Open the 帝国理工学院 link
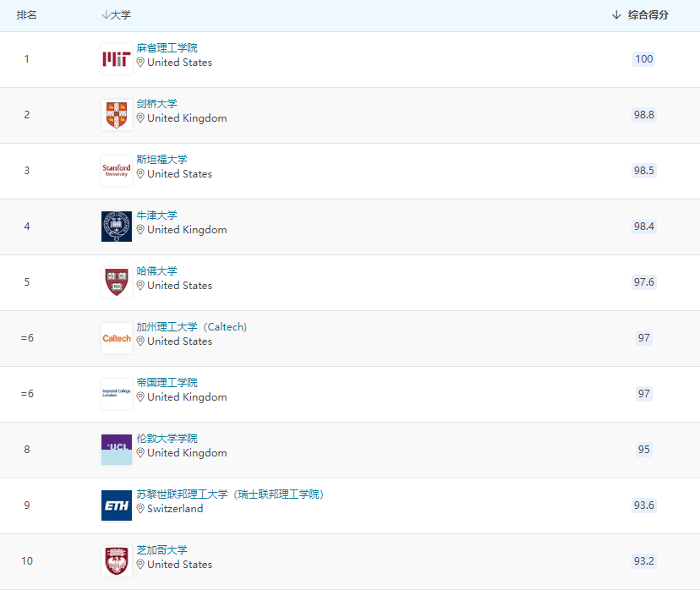 pos(167,383)
